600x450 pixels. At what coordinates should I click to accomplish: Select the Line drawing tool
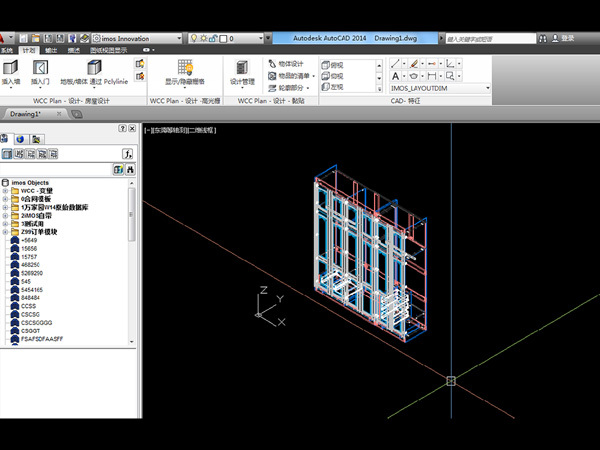[x=396, y=63]
